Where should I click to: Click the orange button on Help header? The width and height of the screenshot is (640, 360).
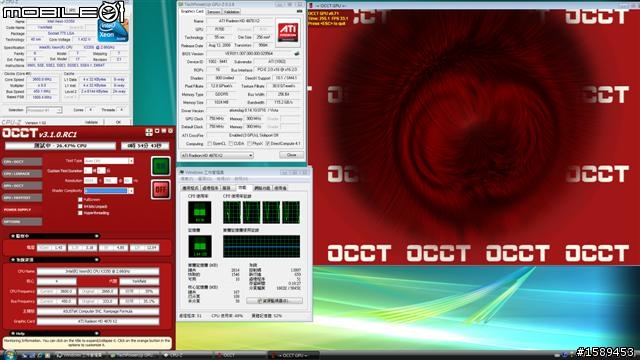click(x=97, y=333)
